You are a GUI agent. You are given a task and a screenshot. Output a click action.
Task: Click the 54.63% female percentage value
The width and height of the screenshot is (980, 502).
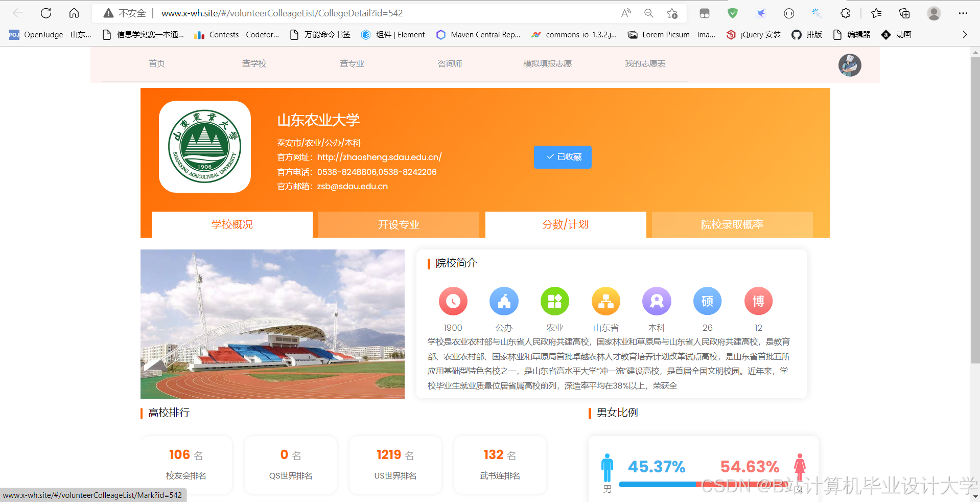750,467
